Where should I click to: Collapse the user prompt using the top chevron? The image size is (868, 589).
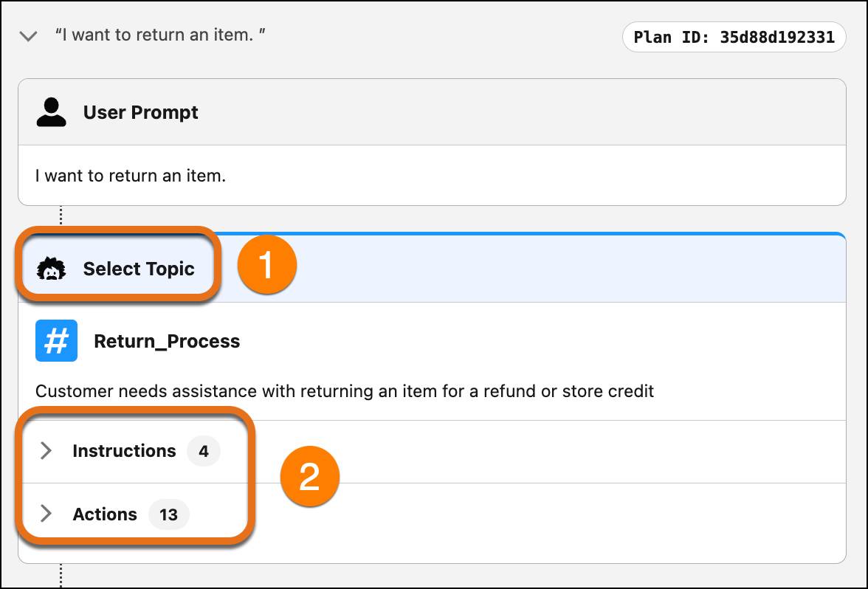[x=27, y=35]
